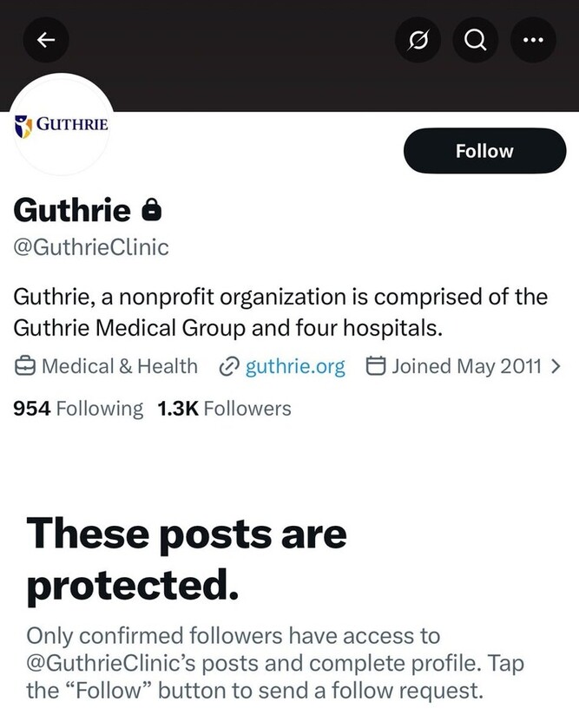Click the chain link icon before guthrie.org
The width and height of the screenshot is (579, 728).
point(229,367)
